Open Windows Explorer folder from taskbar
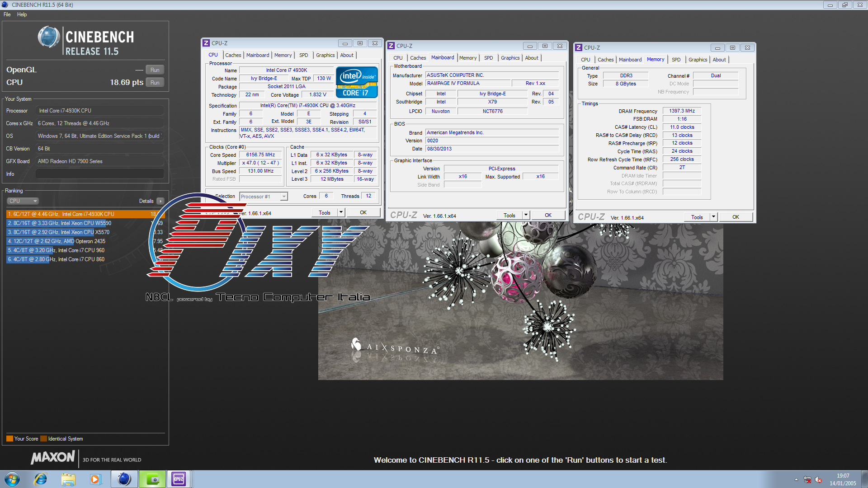Image resolution: width=868 pixels, height=488 pixels. 68,479
